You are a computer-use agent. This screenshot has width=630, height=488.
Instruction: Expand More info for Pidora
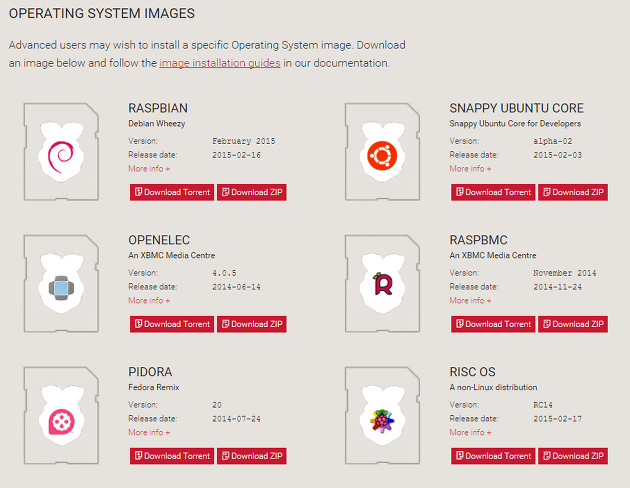(x=149, y=432)
